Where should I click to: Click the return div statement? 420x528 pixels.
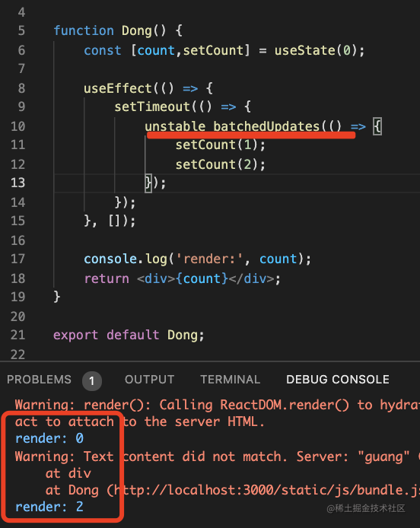pos(182,278)
